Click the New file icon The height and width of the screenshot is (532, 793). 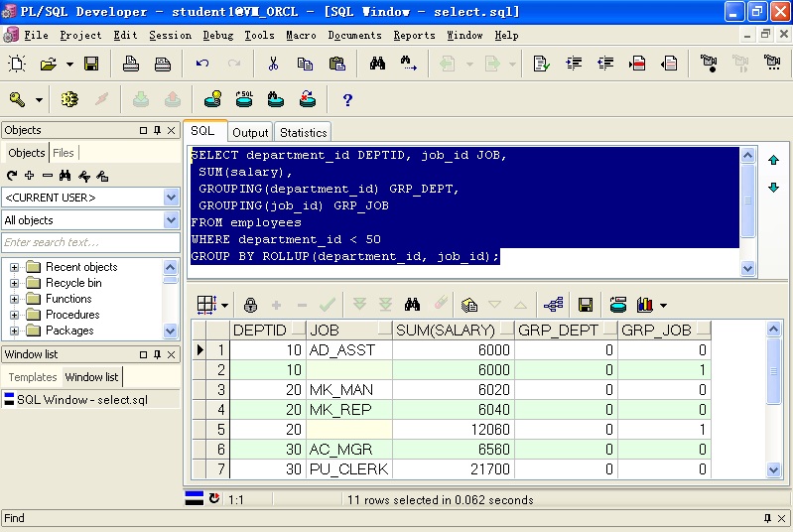(x=17, y=64)
